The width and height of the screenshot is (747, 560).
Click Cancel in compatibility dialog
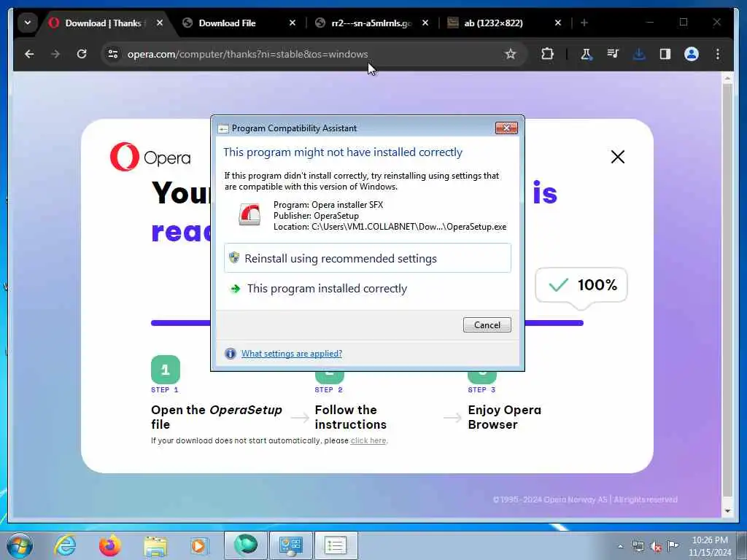tap(487, 324)
